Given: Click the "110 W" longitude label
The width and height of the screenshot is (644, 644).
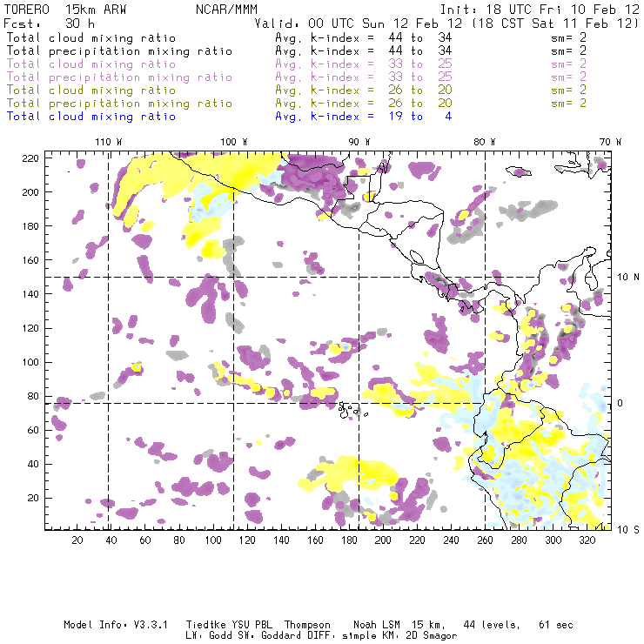Looking at the screenshot, I should point(109,142).
